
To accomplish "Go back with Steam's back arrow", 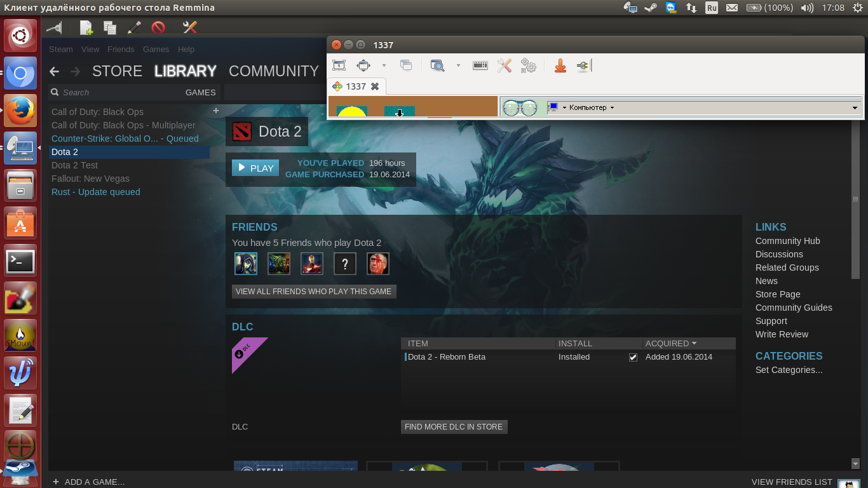I will point(55,71).
